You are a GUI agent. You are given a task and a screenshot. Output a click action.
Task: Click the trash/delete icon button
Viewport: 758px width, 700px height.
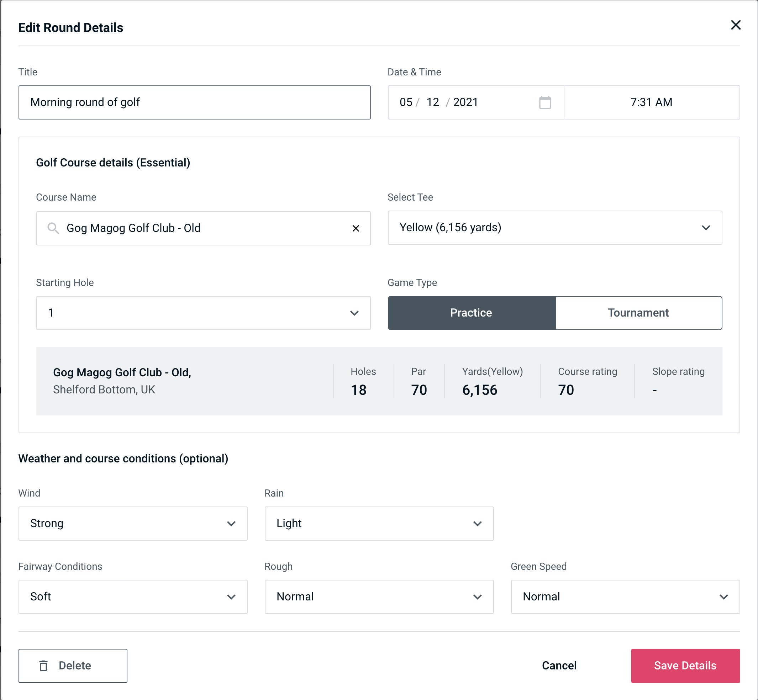[x=44, y=665]
